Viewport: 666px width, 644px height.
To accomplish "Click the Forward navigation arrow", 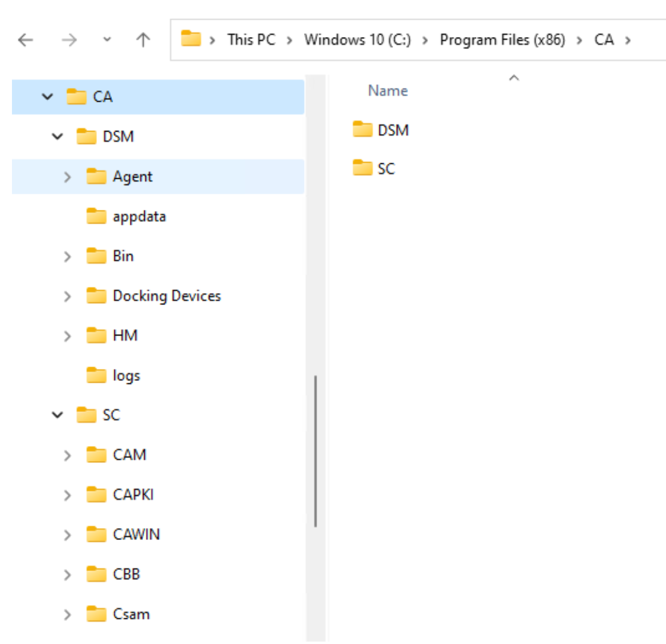I will coord(69,41).
